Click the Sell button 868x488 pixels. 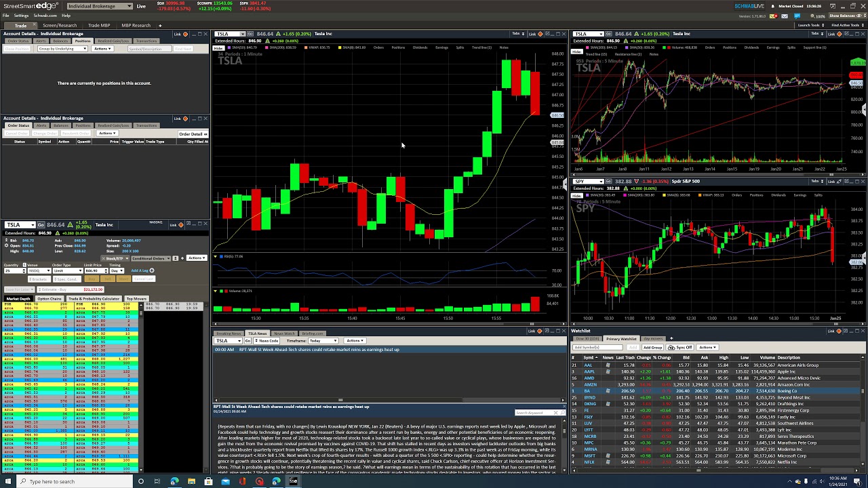click(108, 279)
